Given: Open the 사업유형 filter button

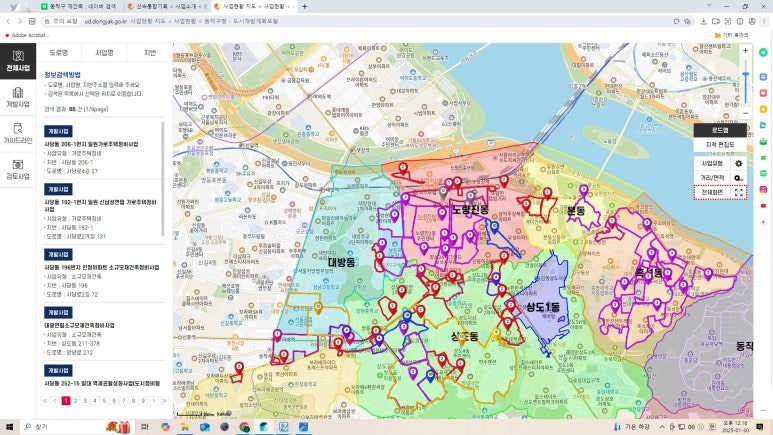Looking at the screenshot, I should [712, 163].
